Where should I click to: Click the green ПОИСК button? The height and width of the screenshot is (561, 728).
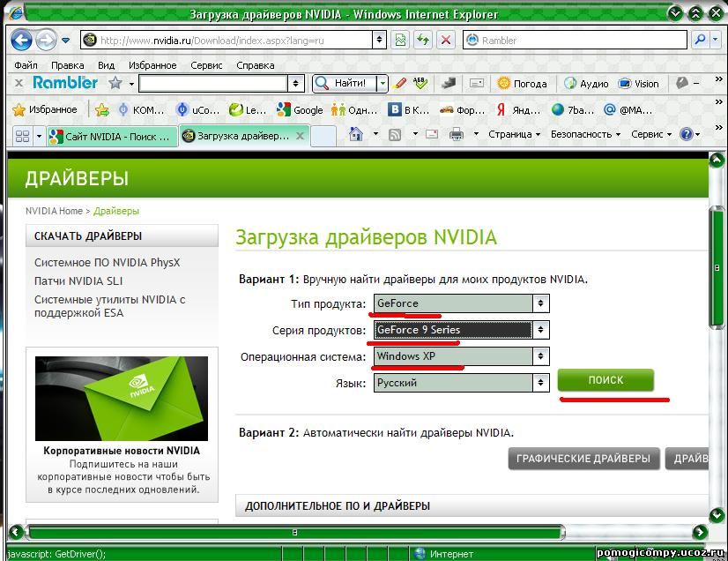(605, 380)
